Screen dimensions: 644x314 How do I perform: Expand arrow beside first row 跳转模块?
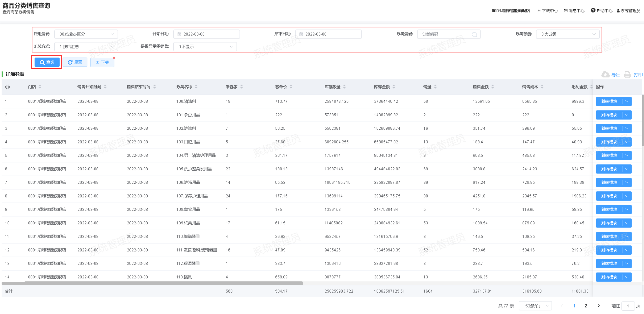click(x=627, y=102)
